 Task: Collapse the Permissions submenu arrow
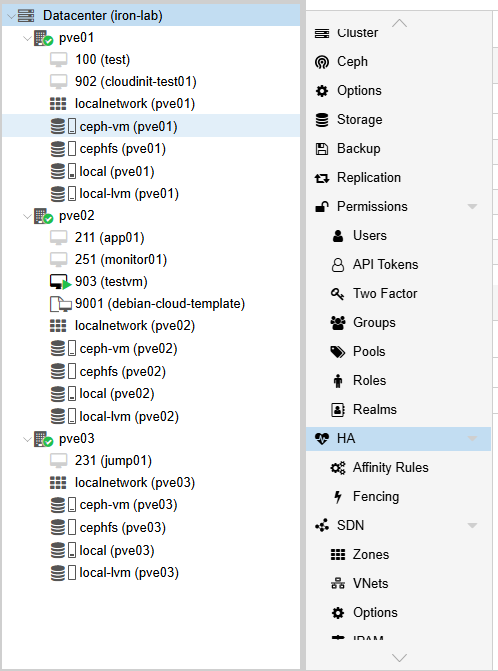click(472, 207)
